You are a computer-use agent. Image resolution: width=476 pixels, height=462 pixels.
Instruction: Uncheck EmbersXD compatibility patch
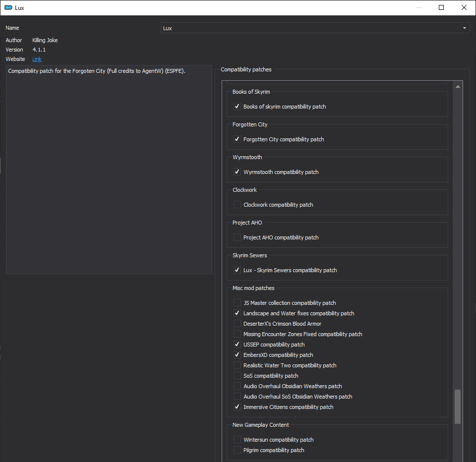pyautogui.click(x=237, y=355)
